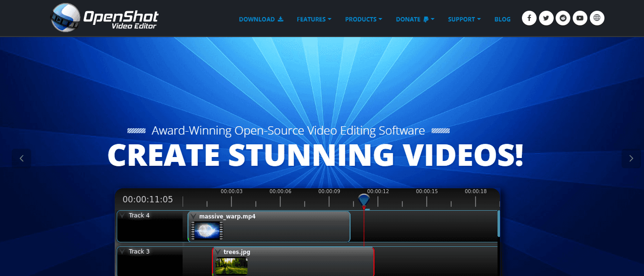Click the 00:00:18 ruler label
The width and height of the screenshot is (644, 276).
coord(476,192)
